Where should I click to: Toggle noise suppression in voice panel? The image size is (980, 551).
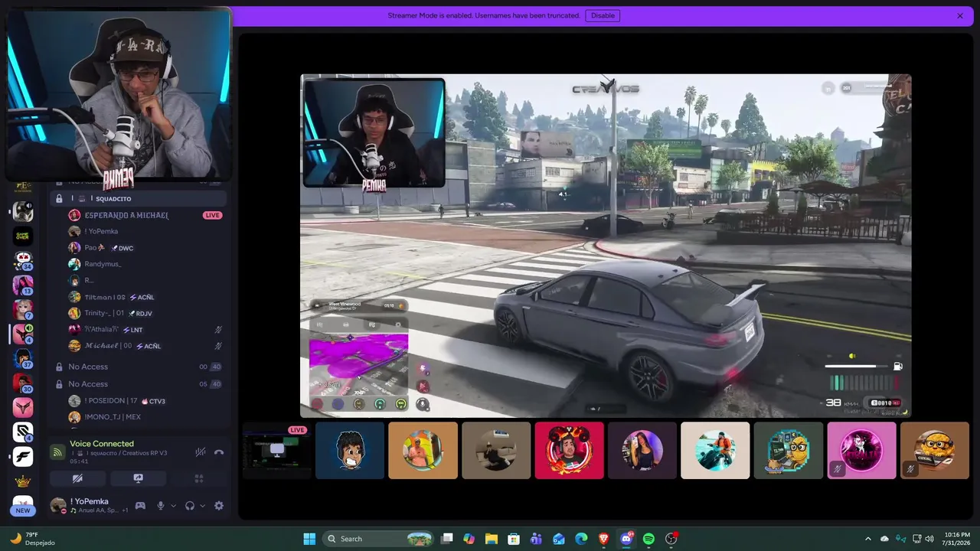click(201, 452)
